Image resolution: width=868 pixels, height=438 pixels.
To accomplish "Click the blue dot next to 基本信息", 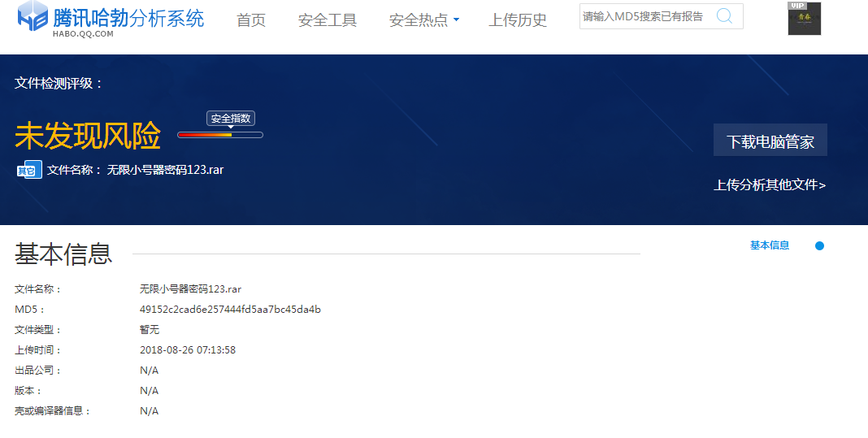I will pyautogui.click(x=820, y=246).
